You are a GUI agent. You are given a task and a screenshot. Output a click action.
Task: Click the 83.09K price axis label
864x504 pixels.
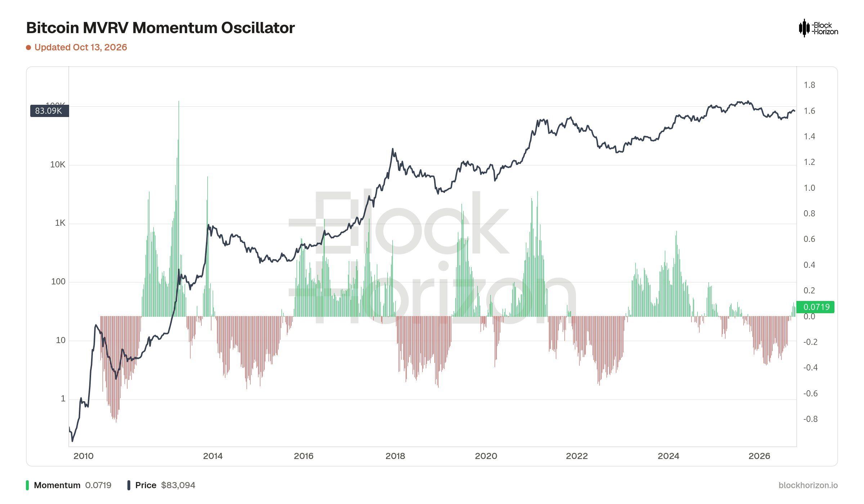click(49, 111)
